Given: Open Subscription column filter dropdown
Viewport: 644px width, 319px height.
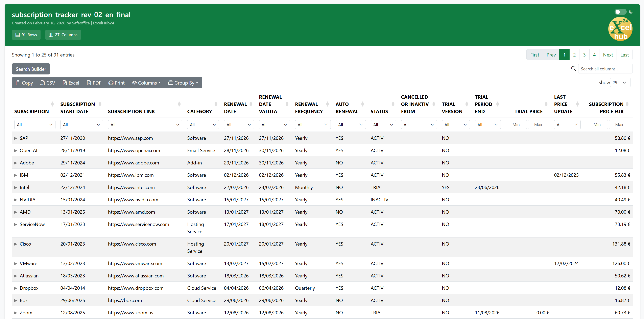Looking at the screenshot, I should coord(35,125).
